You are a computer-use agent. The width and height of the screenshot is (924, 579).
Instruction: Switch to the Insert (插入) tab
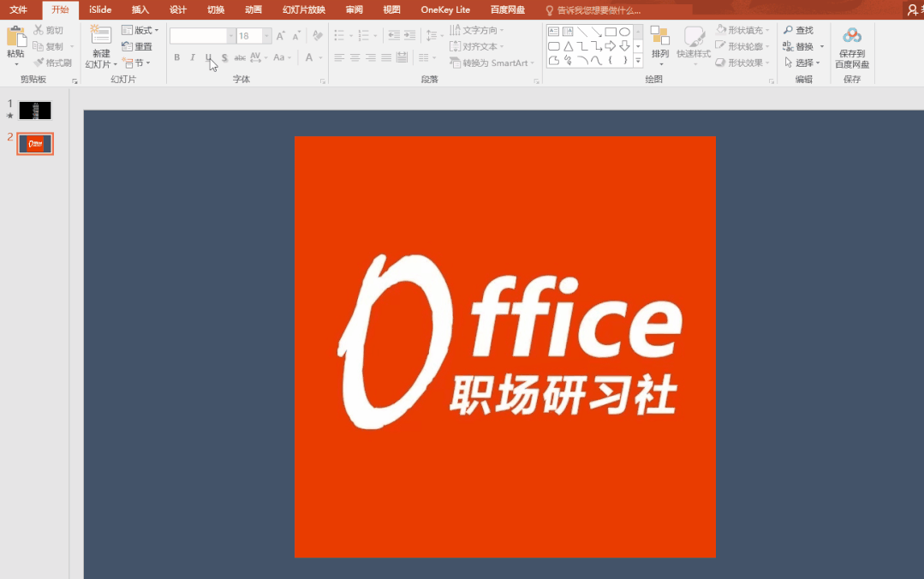(140, 10)
